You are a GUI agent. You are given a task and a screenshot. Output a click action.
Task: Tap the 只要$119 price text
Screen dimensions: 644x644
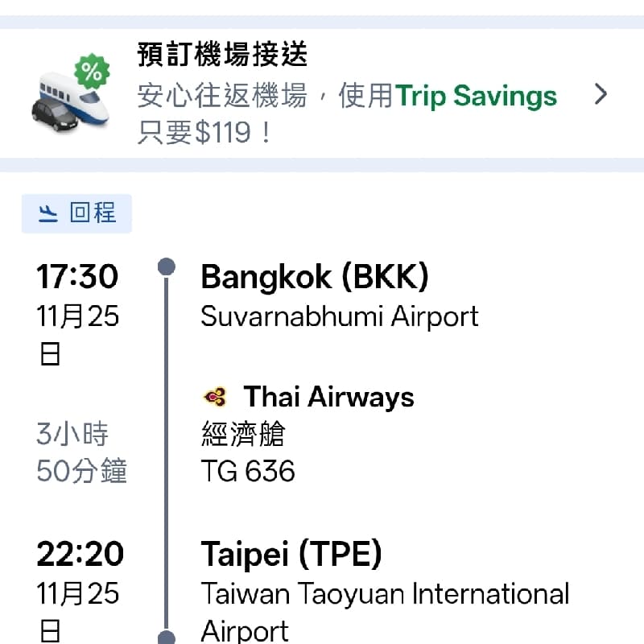point(205,132)
